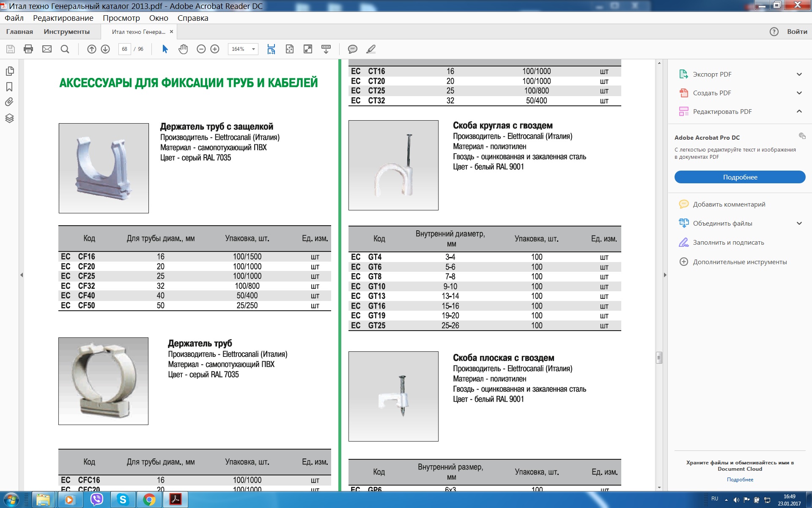Click Редактировать PDF tool label
Viewport: 812px width, 508px height.
(x=722, y=111)
